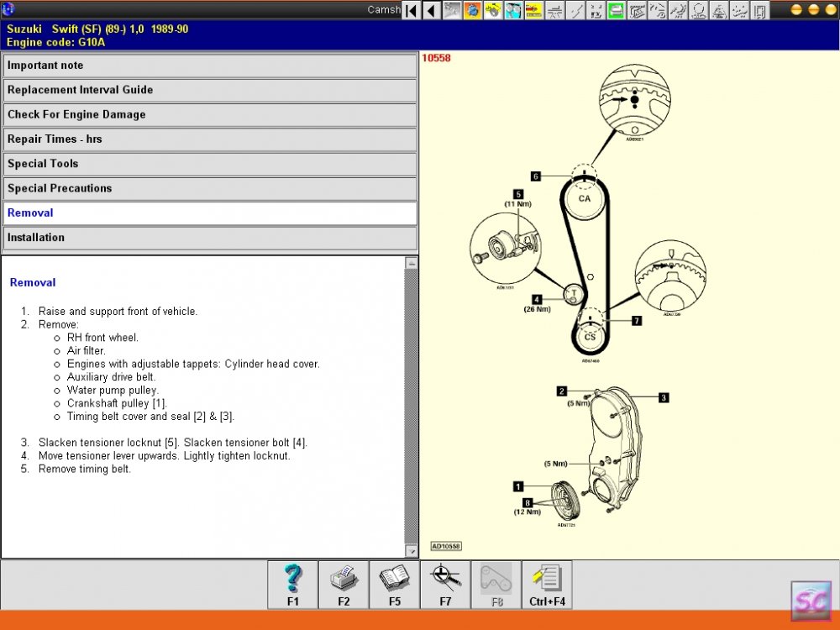This screenshot has width=840, height=630.
Task: Click the SC logo icon in bottom corner
Action: click(x=811, y=601)
